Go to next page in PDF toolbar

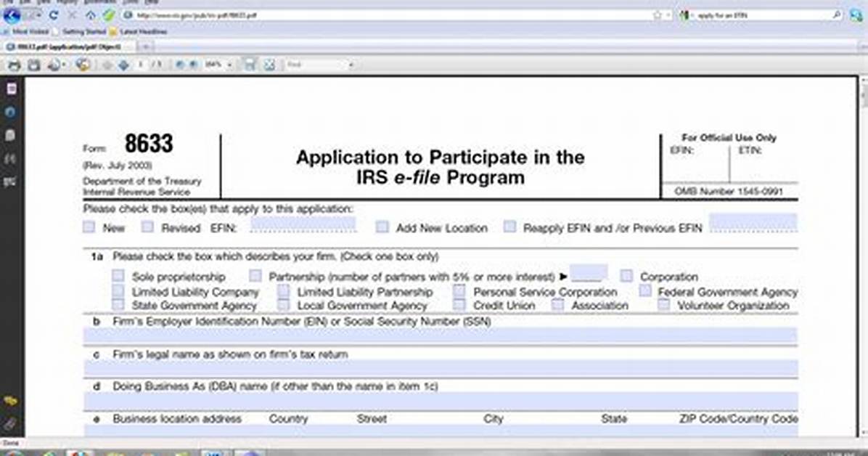[123, 65]
